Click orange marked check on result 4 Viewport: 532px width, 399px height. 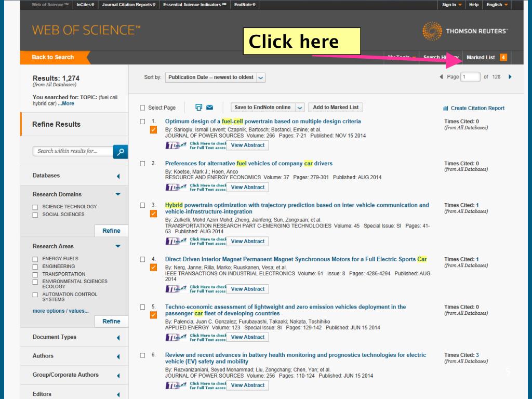click(153, 268)
